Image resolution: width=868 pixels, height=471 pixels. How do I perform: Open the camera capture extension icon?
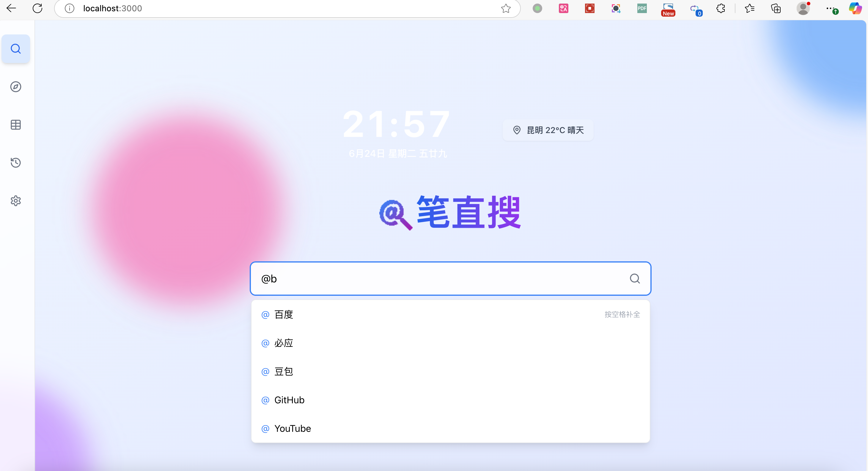point(616,8)
